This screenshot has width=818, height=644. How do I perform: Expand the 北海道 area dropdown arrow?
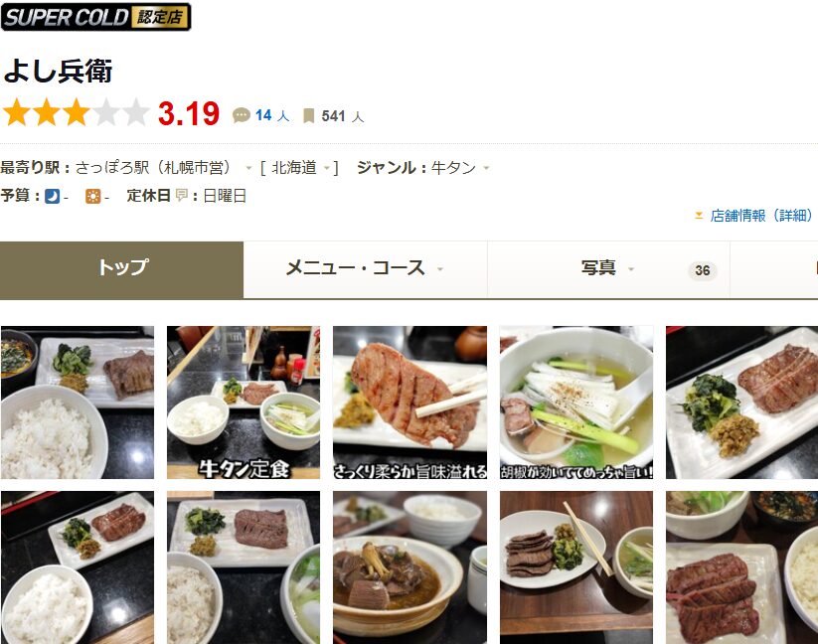click(x=327, y=168)
